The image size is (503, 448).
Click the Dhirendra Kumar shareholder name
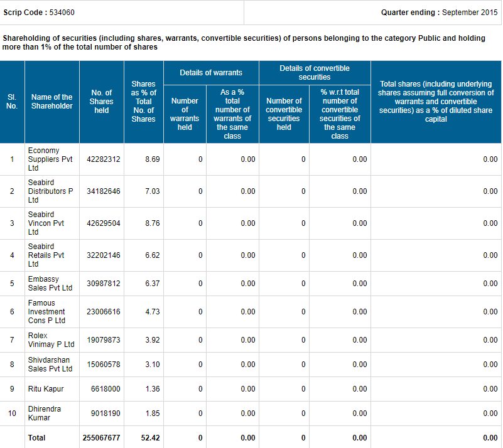point(45,413)
